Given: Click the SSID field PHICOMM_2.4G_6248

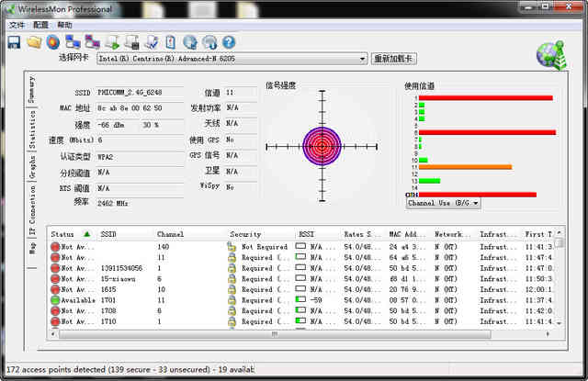Looking at the screenshot, I should click(140, 93).
